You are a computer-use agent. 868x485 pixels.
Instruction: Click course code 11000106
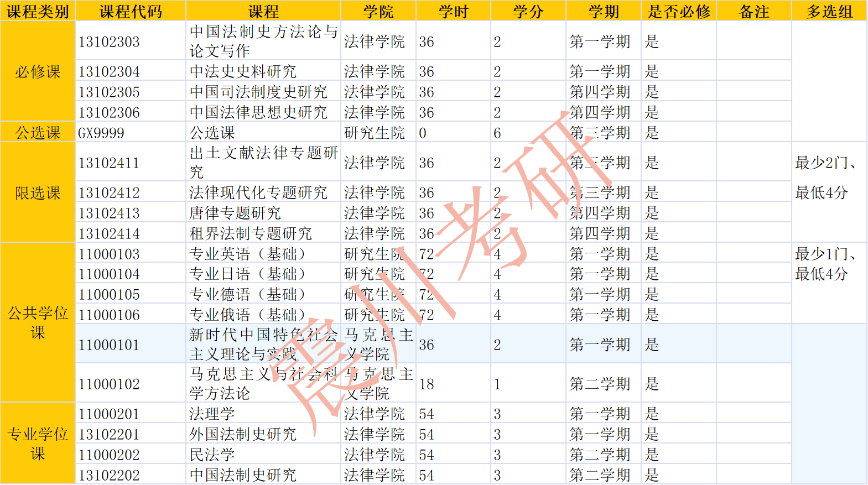(x=109, y=315)
